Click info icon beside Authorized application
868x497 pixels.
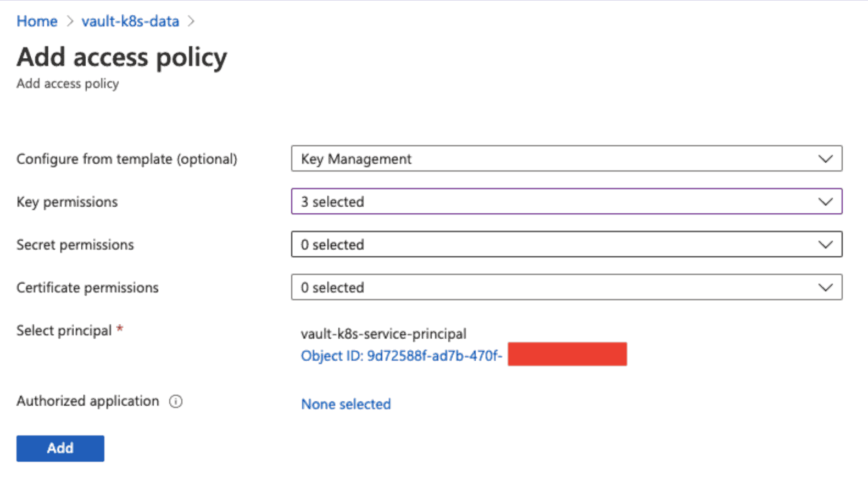click(176, 401)
